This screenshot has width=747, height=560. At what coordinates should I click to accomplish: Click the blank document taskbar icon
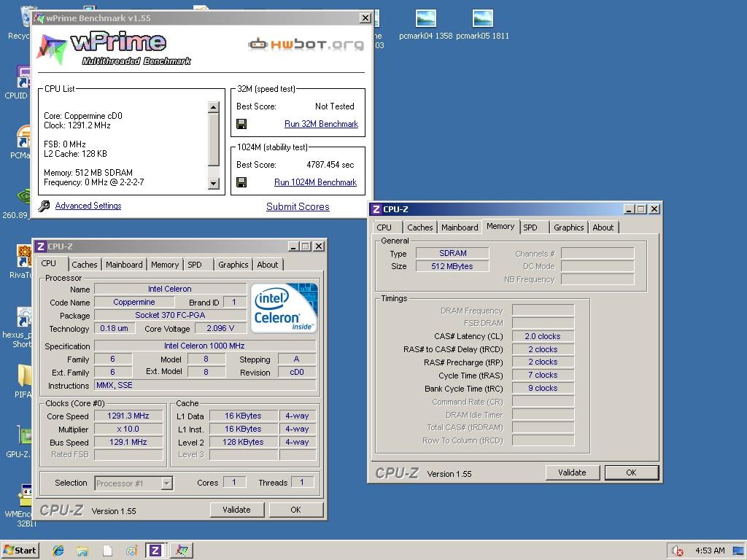click(108, 551)
